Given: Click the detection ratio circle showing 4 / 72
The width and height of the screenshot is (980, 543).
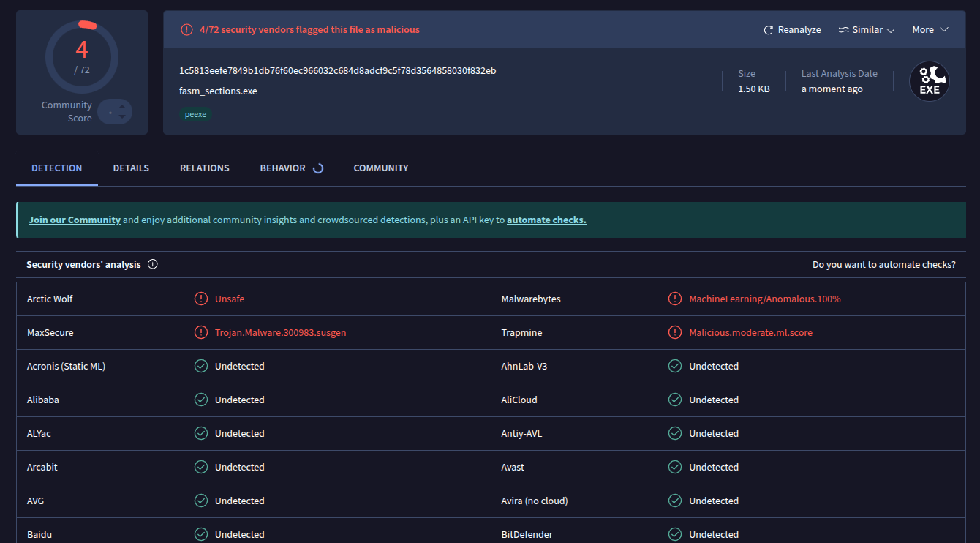Looking at the screenshot, I should pyautogui.click(x=82, y=56).
